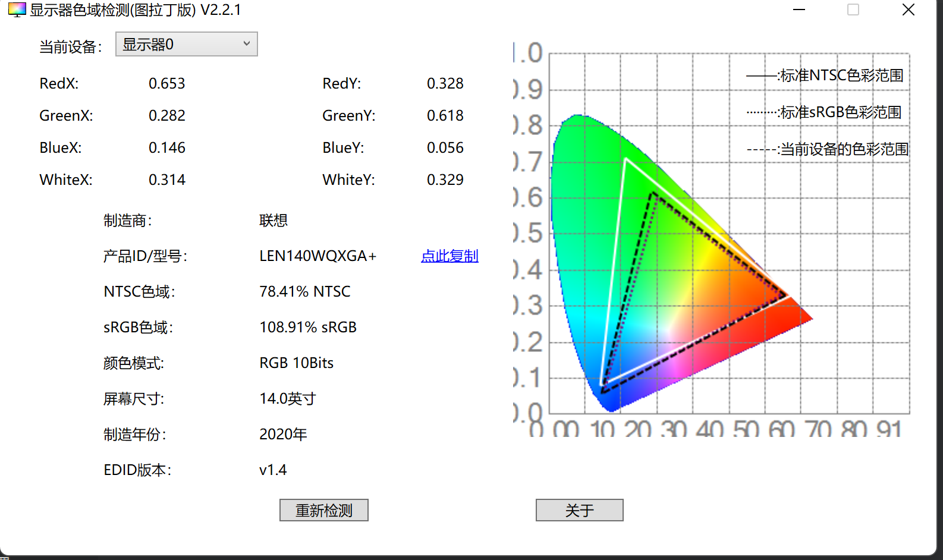The width and height of the screenshot is (943, 560).
Task: Select the WhiteX value 0.314
Action: pyautogui.click(x=167, y=180)
